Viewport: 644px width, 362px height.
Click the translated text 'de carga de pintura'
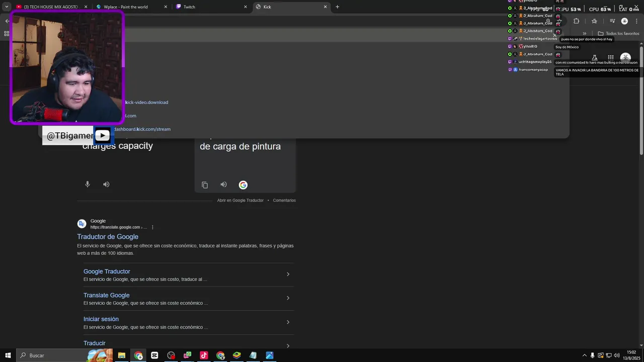coord(240,147)
